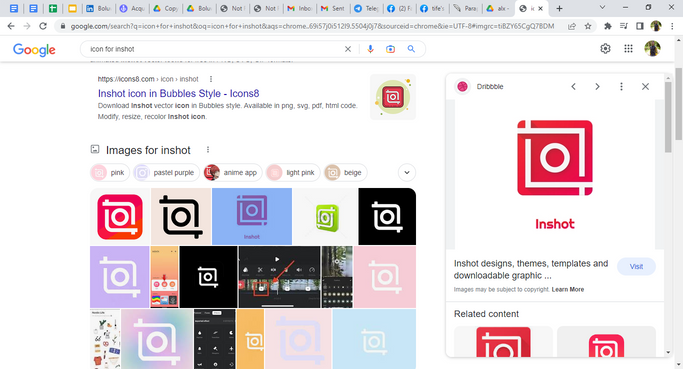This screenshot has width=683, height=369.
Task: Switch to the Gmail Sent tab
Action: [x=333, y=8]
